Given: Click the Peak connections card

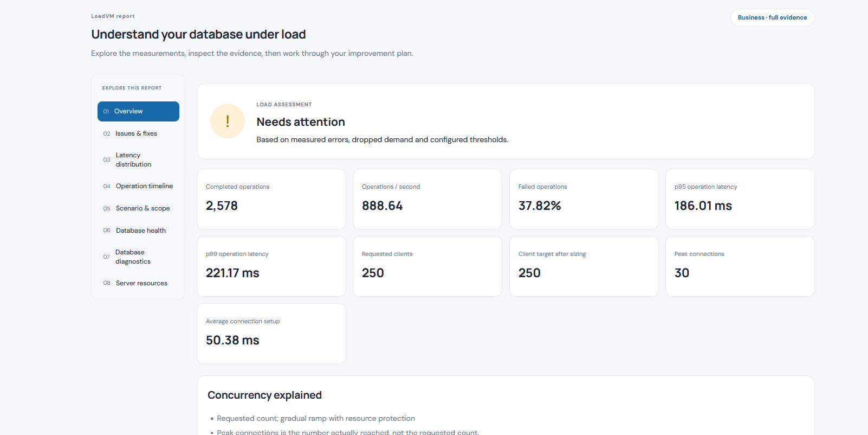Looking at the screenshot, I should (x=740, y=266).
